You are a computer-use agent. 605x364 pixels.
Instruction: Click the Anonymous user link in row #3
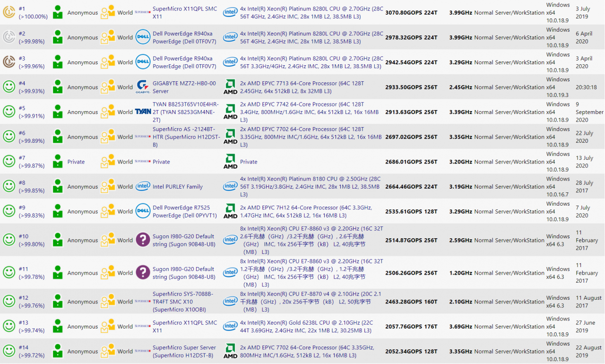(83, 62)
